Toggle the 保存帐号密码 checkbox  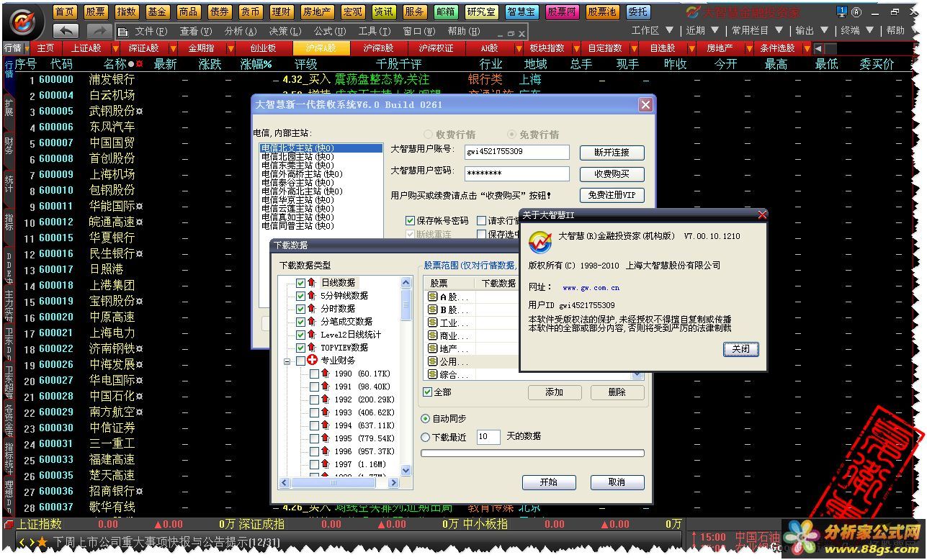coord(411,220)
